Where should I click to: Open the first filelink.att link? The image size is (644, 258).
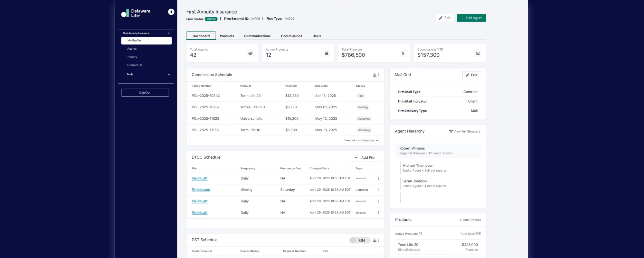tap(200, 178)
